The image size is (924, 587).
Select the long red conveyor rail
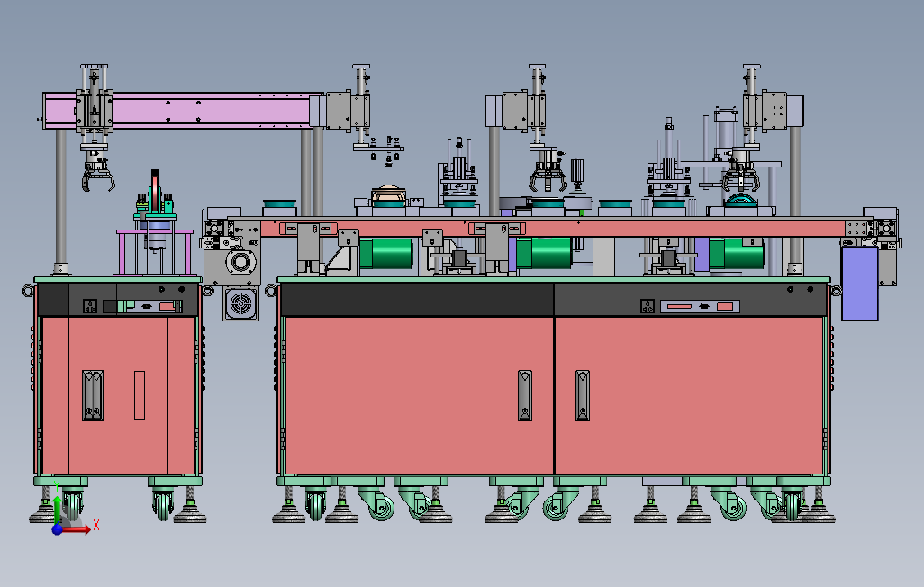[552, 229]
